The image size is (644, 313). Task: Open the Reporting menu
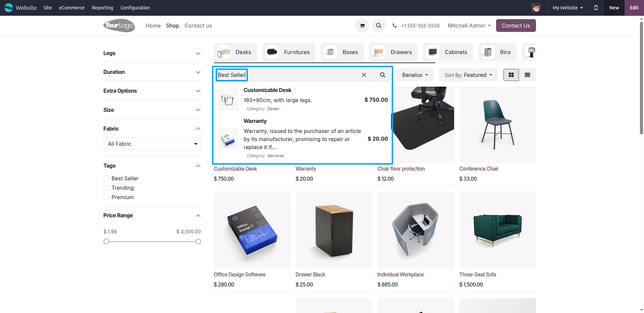103,8
